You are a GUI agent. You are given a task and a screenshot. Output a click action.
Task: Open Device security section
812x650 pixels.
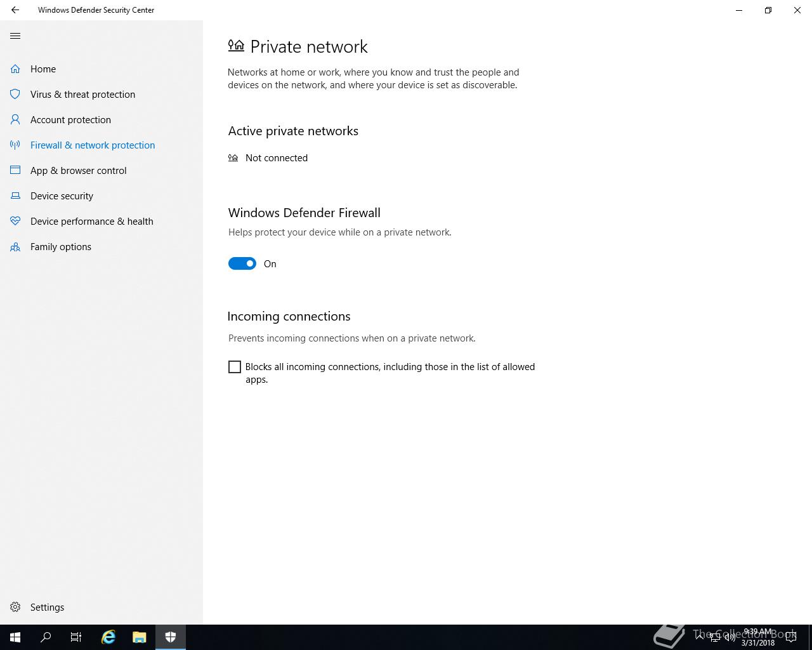(x=101, y=196)
